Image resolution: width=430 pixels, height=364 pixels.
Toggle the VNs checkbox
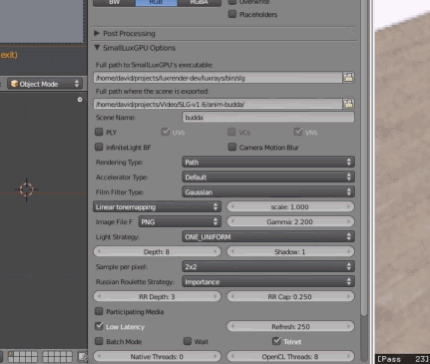tap(298, 132)
